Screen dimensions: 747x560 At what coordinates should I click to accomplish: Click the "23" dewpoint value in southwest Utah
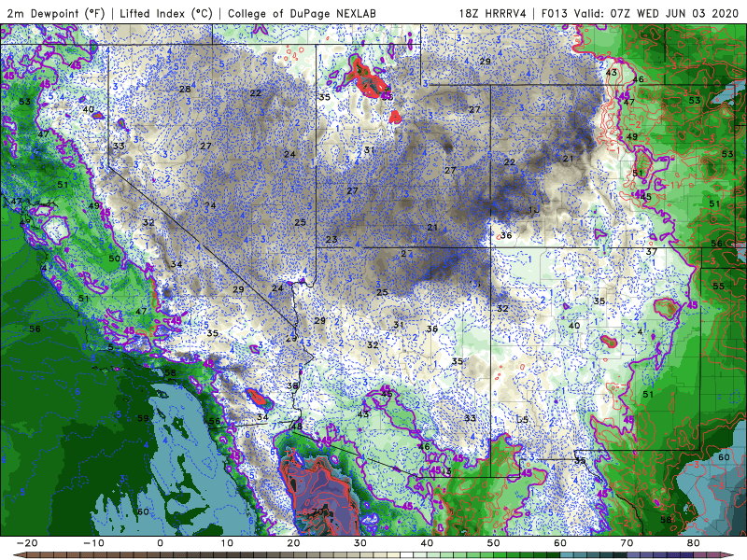coord(331,240)
